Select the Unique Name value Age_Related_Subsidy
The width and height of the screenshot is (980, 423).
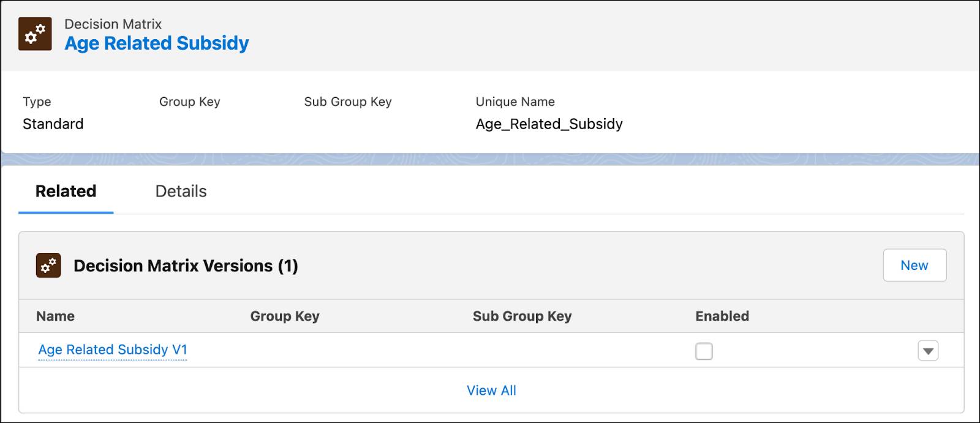549,124
